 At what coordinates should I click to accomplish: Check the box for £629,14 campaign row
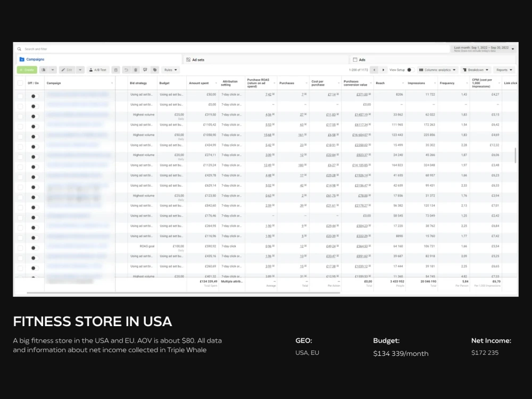tap(20, 187)
